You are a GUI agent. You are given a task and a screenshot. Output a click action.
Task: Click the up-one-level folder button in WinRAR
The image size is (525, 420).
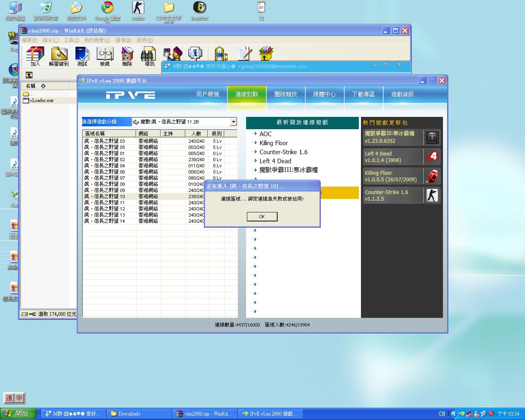[x=29, y=75]
